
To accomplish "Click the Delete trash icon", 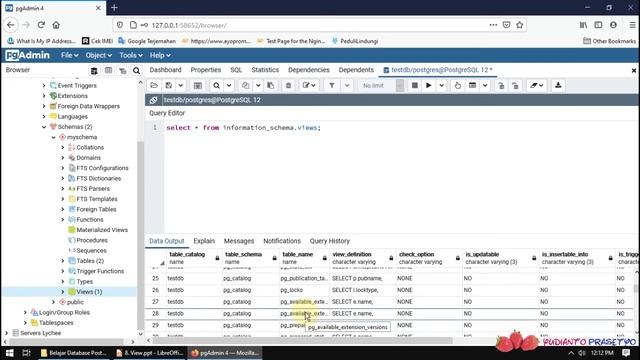I will point(288,85).
